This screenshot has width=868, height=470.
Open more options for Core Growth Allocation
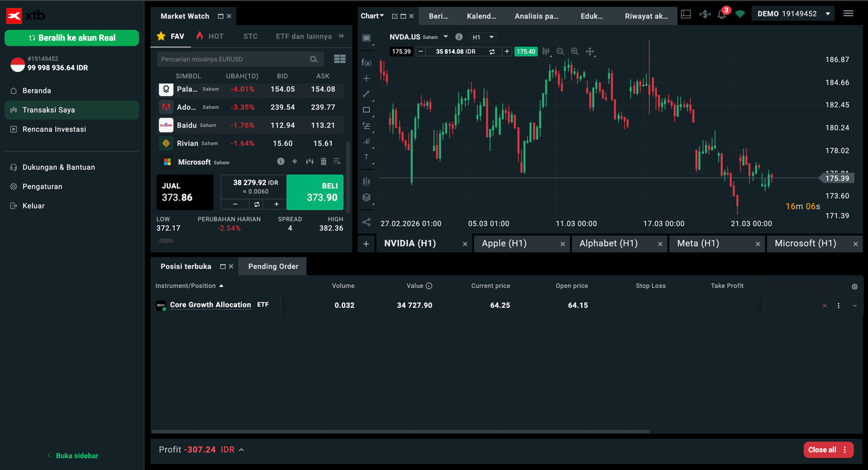(x=838, y=306)
